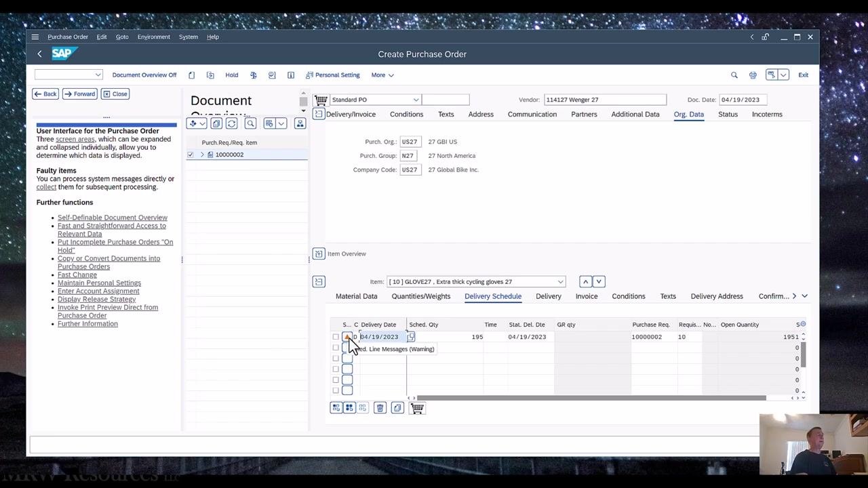The width and height of the screenshot is (868, 488).
Task: Click the SAP back arrow icon
Action: click(x=39, y=54)
